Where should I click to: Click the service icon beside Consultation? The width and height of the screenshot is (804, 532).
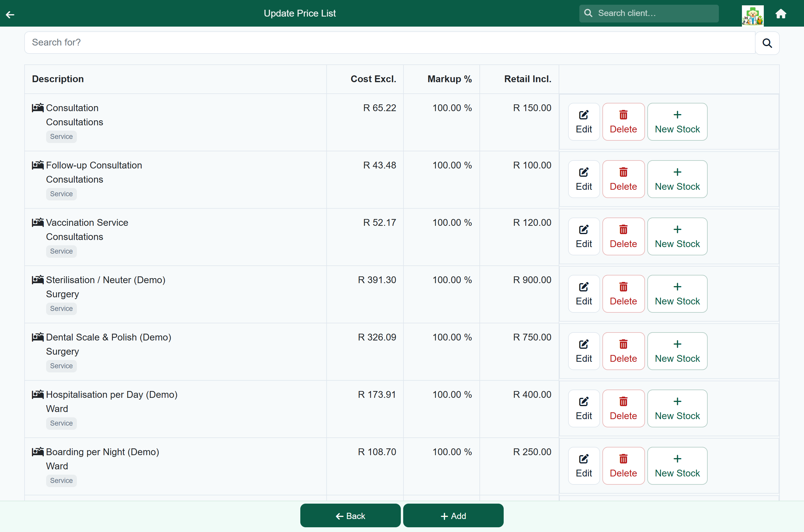click(x=38, y=108)
